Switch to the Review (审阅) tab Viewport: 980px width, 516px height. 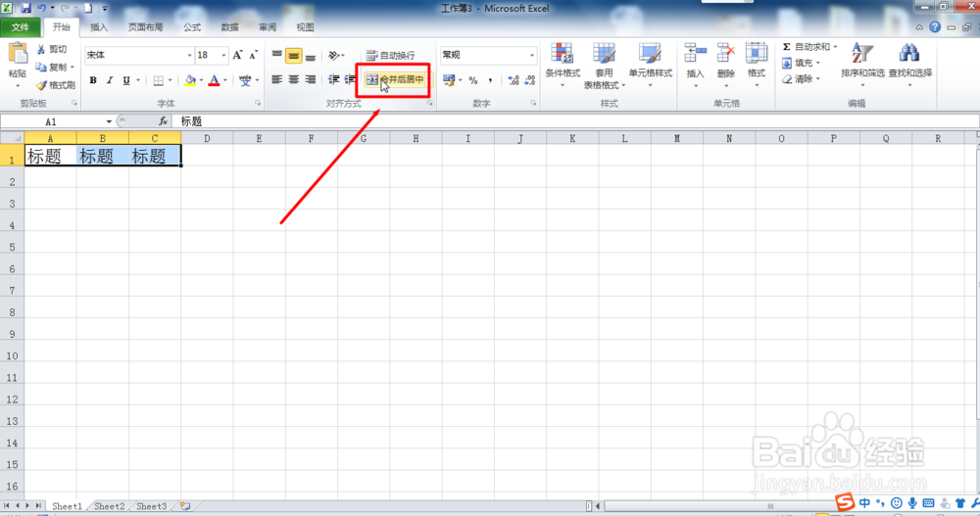point(268,27)
